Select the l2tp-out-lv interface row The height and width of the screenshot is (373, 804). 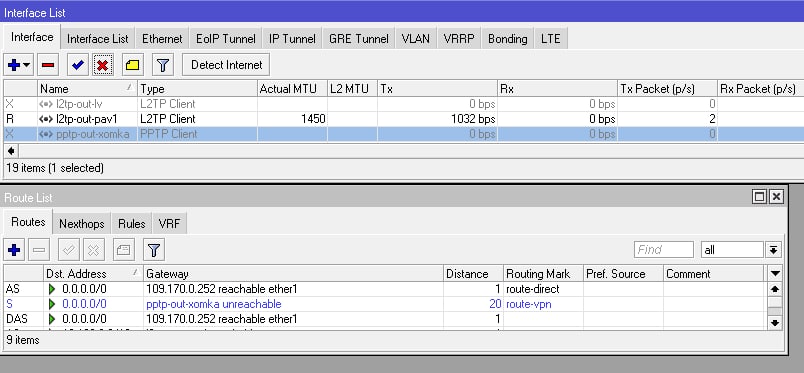404,104
